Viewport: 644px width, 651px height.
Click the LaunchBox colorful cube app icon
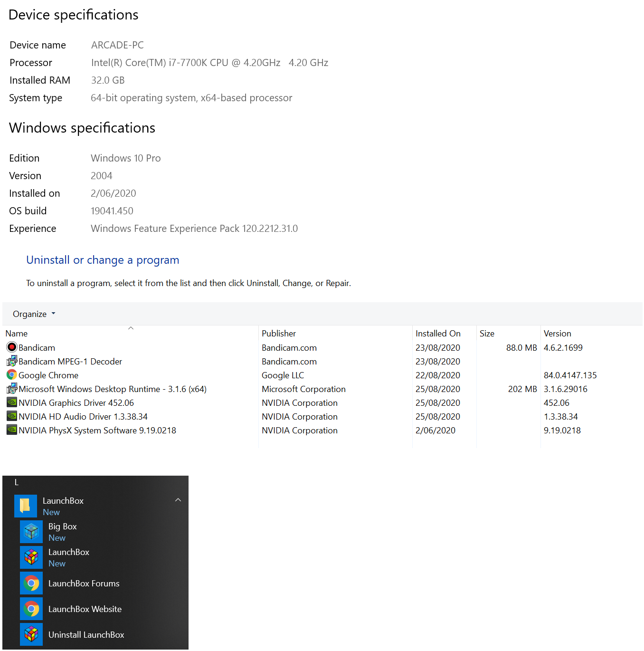coord(31,557)
